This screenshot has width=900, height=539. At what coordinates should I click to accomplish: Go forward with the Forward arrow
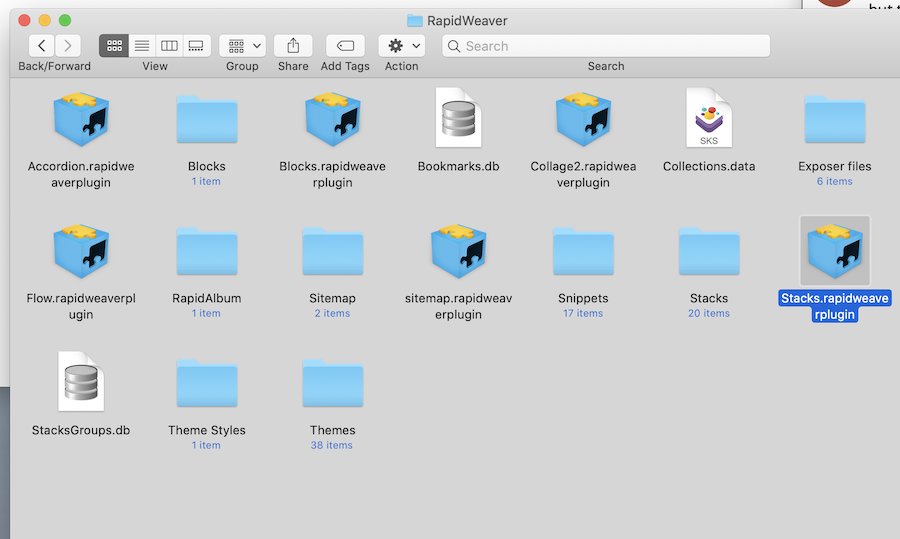(68, 46)
